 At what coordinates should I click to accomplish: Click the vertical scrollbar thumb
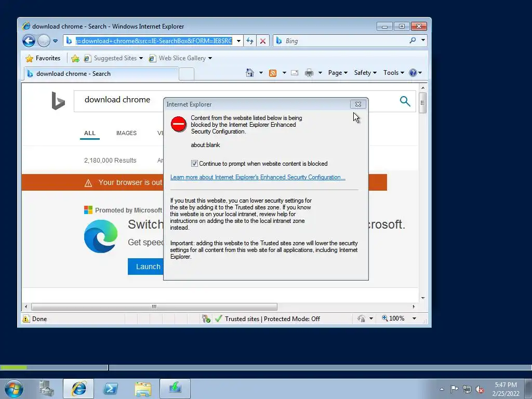click(422, 103)
